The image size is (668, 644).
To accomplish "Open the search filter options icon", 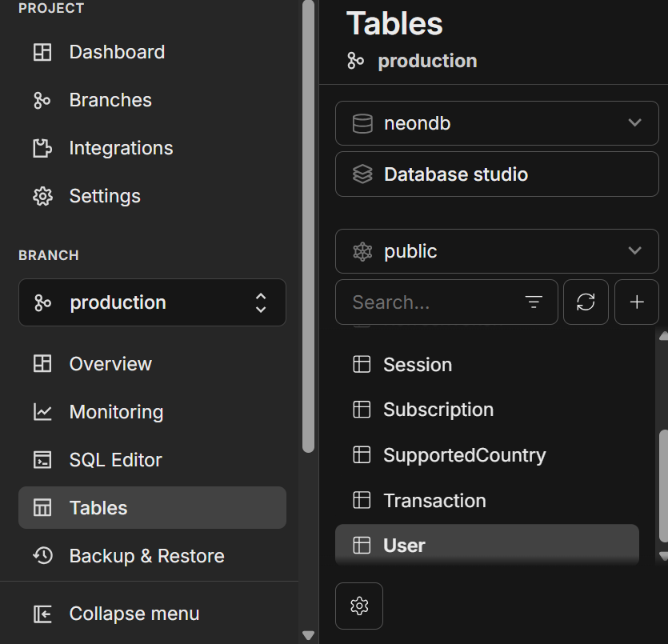I will 534,302.
